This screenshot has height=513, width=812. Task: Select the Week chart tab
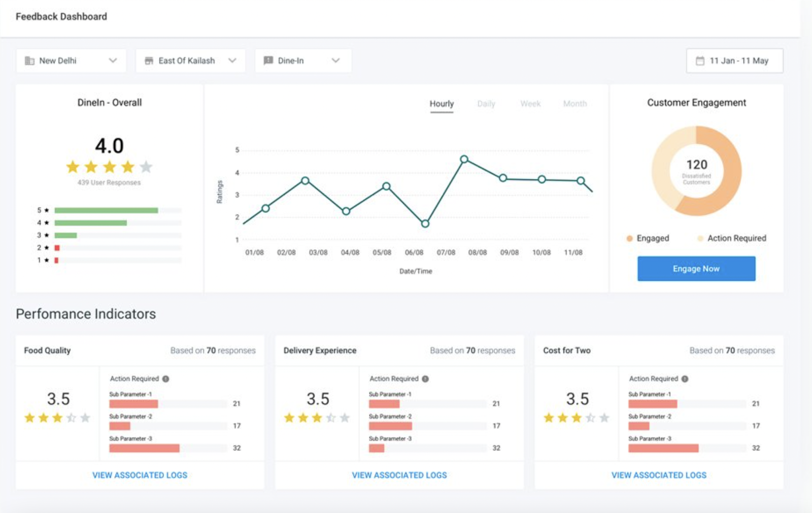(530, 104)
